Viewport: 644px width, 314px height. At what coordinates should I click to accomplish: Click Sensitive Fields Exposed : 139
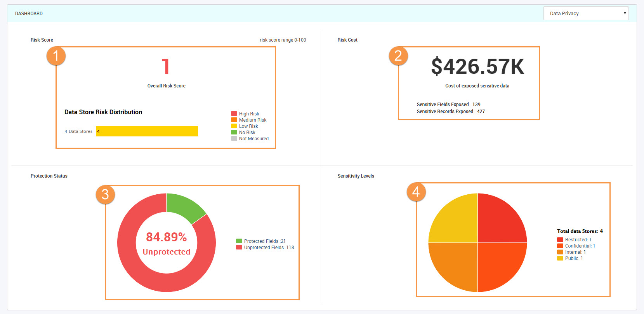pyautogui.click(x=448, y=105)
